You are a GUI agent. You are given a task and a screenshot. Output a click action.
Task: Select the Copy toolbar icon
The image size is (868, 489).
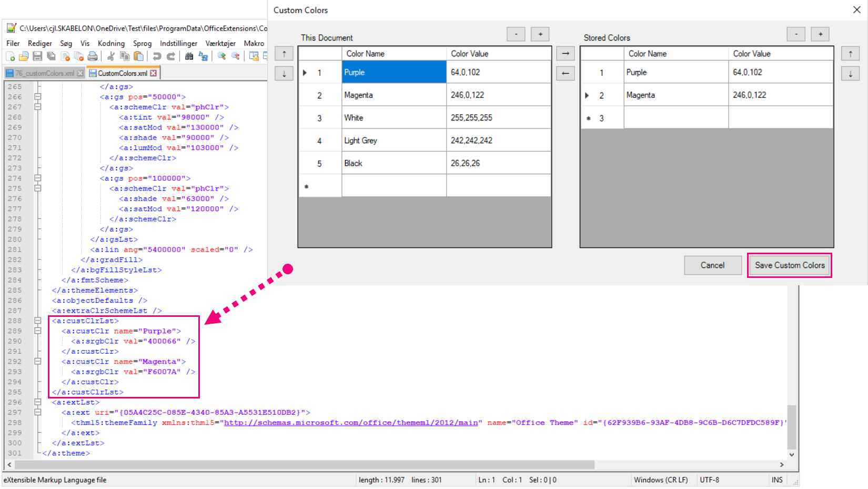(125, 56)
